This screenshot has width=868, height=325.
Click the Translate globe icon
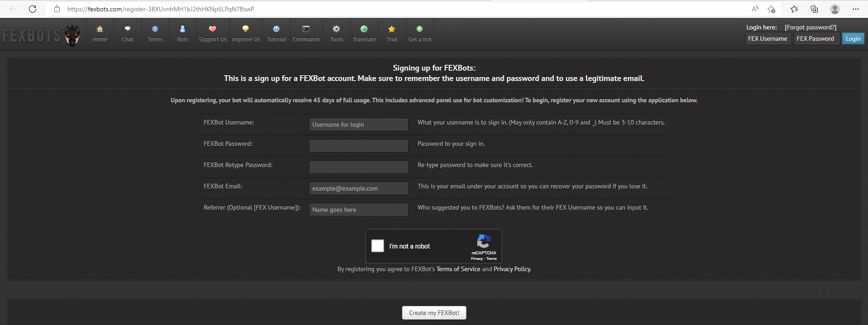click(x=364, y=29)
